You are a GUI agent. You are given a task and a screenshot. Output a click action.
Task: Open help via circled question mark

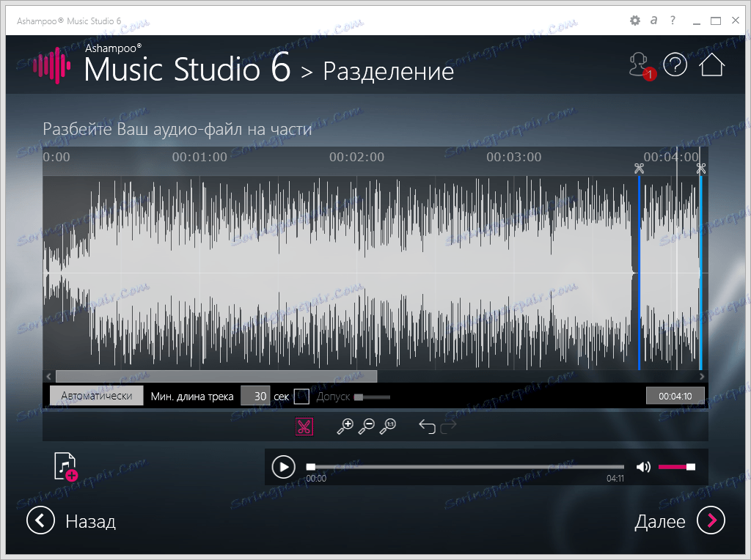pyautogui.click(x=675, y=65)
